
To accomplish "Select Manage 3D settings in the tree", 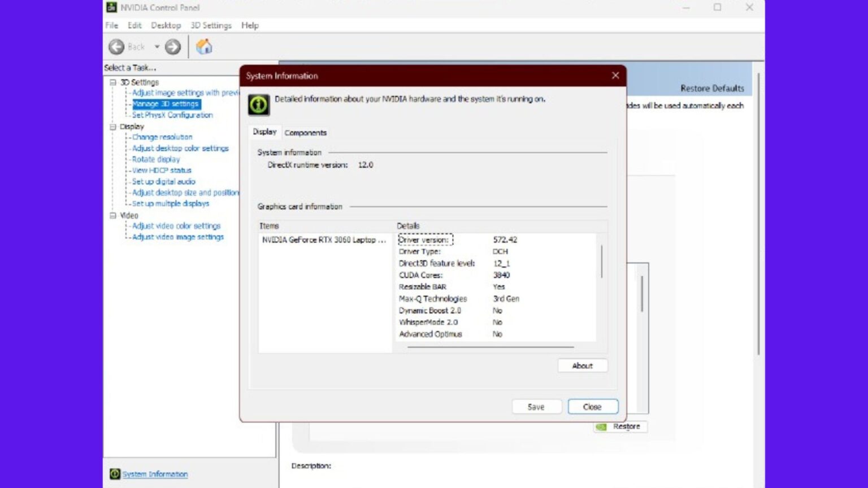I will (166, 104).
